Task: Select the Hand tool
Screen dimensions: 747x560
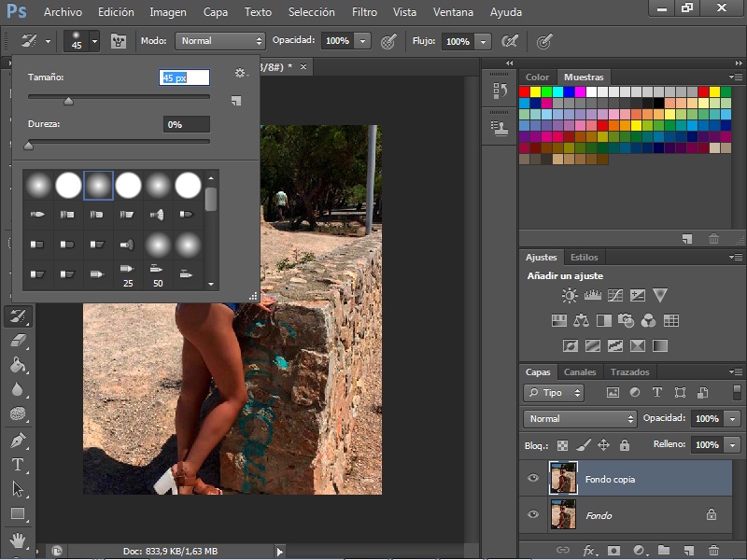Action: pyautogui.click(x=18, y=540)
